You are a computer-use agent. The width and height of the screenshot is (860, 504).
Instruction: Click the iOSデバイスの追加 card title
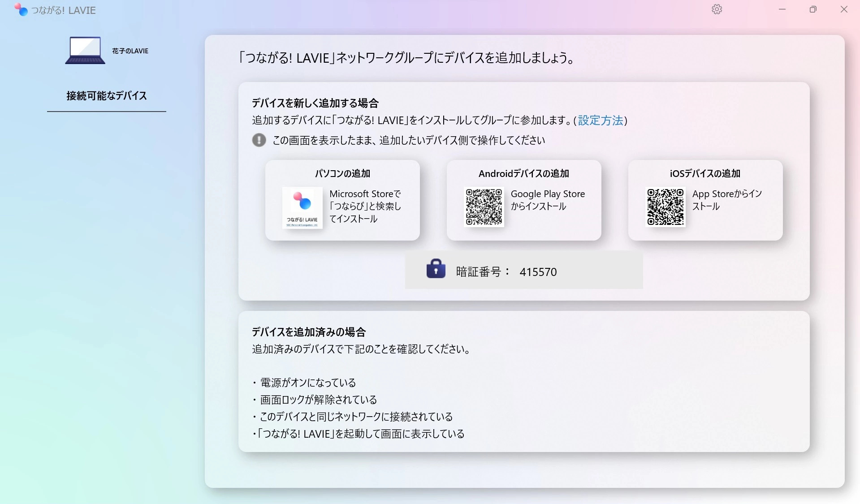pos(705,173)
